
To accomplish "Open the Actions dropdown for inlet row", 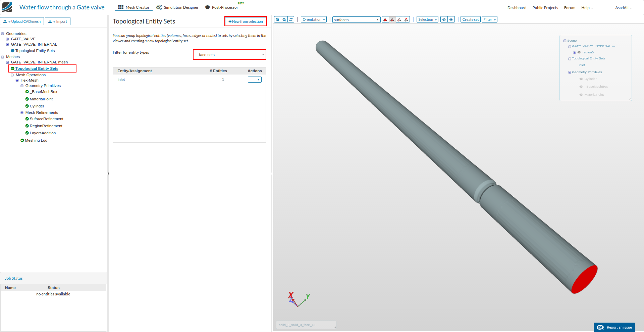I will tap(255, 80).
